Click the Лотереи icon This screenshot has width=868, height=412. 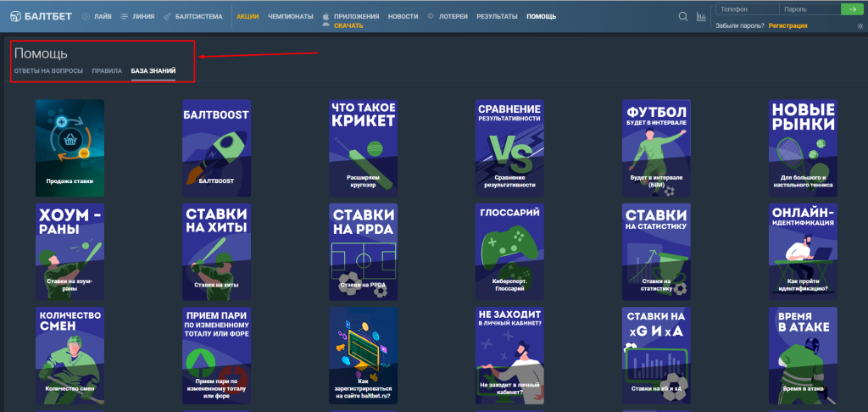[431, 17]
